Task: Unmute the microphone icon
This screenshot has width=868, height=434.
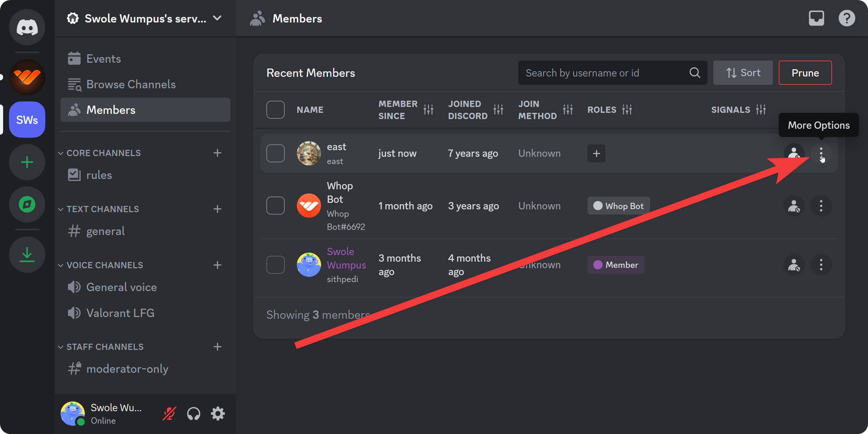Action: click(169, 413)
